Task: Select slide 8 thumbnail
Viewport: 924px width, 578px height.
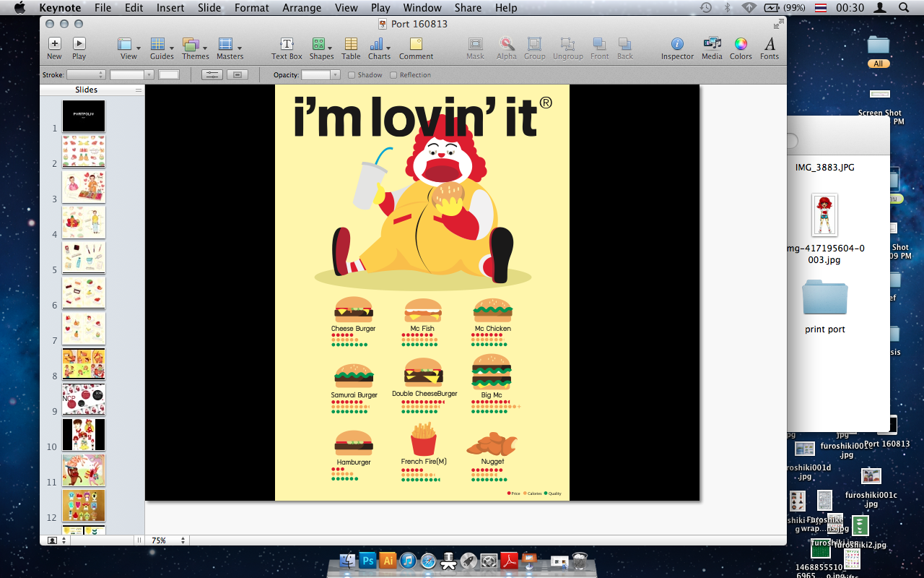Action: coord(84,363)
